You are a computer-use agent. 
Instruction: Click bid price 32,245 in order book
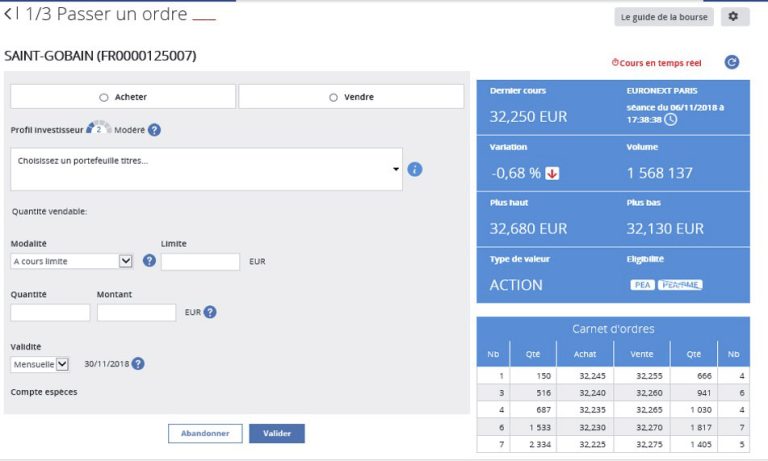592,376
